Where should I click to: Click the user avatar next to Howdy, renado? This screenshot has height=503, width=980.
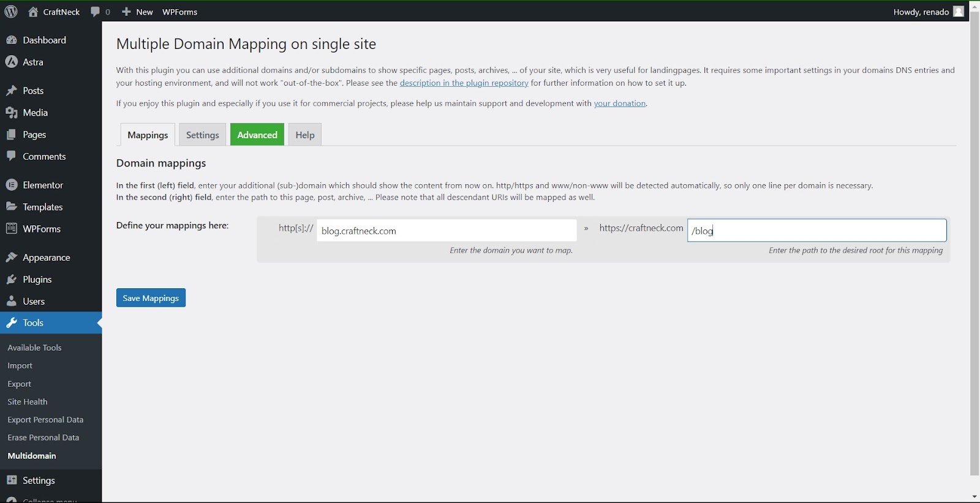[959, 12]
